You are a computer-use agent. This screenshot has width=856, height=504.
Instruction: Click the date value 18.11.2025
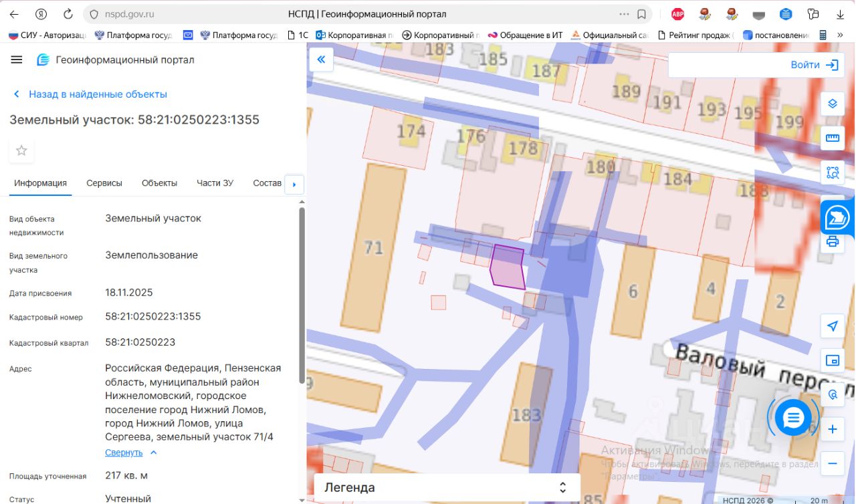129,293
